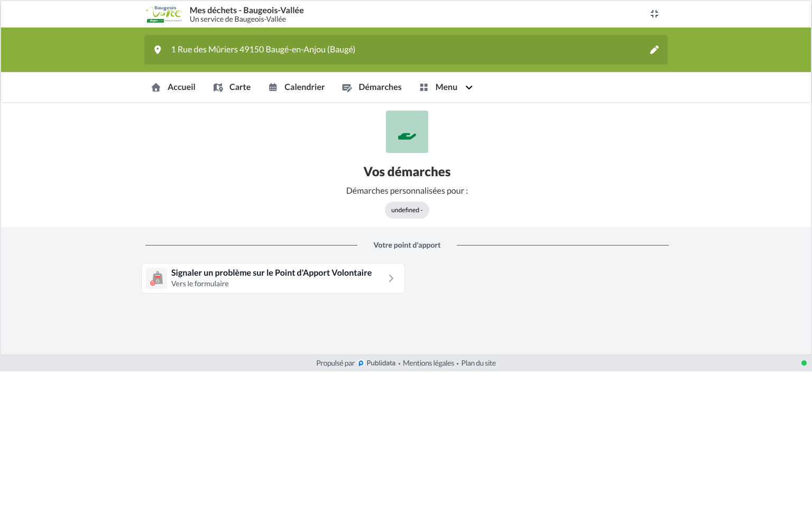Click the green status dot in the footer
The width and height of the screenshot is (812, 508).
804,363
